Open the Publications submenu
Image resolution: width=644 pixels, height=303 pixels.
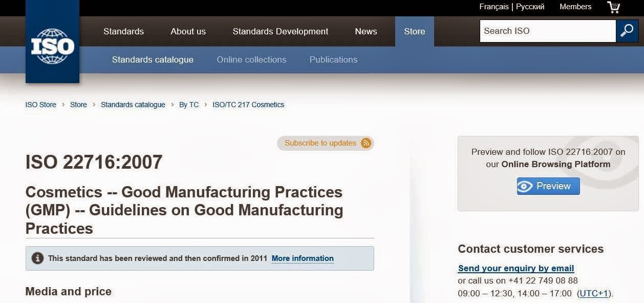(333, 59)
